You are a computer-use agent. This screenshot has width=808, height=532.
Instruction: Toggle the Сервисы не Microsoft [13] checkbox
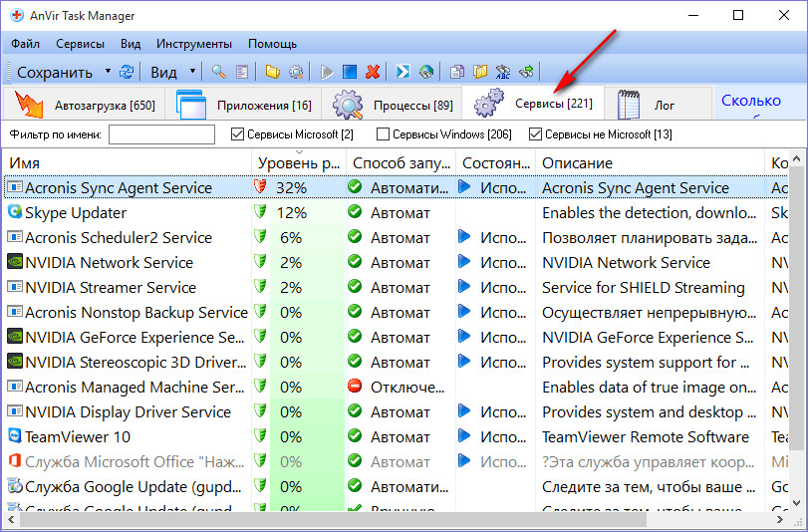[x=535, y=134]
